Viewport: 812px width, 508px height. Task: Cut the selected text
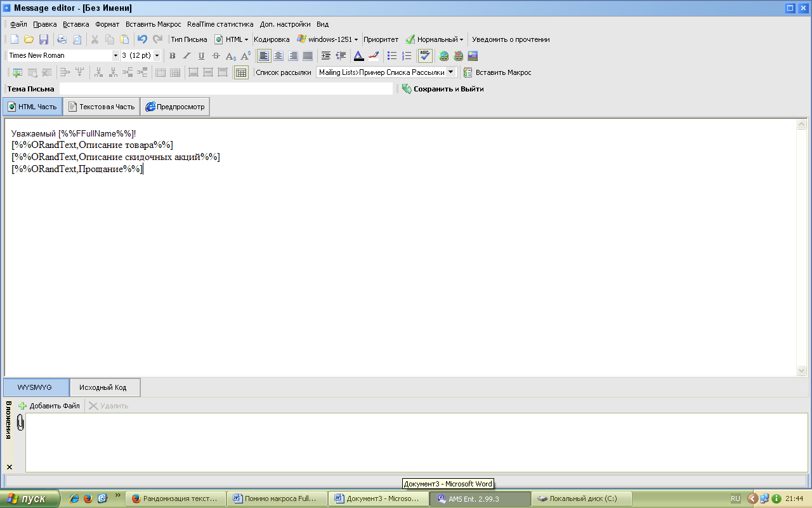pos(95,39)
